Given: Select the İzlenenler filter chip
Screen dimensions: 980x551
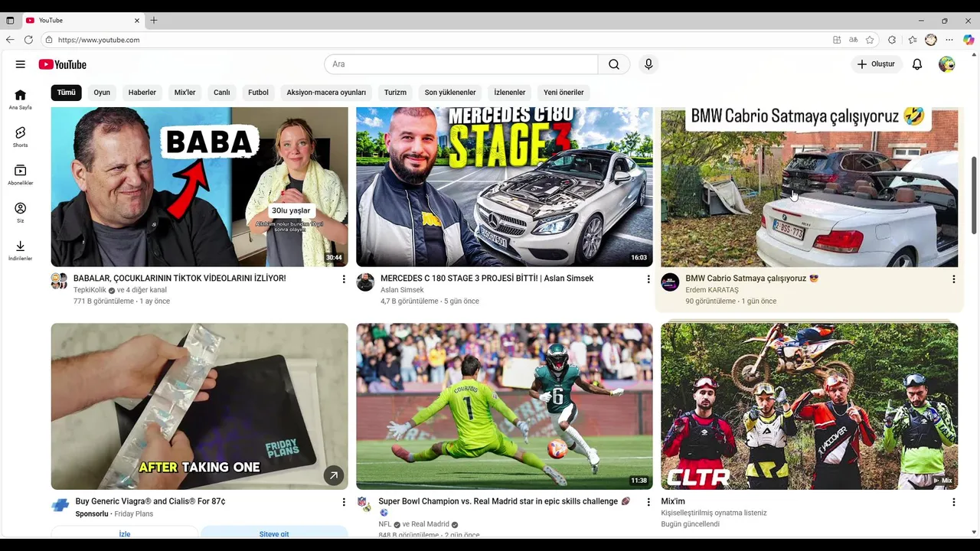Looking at the screenshot, I should point(510,93).
